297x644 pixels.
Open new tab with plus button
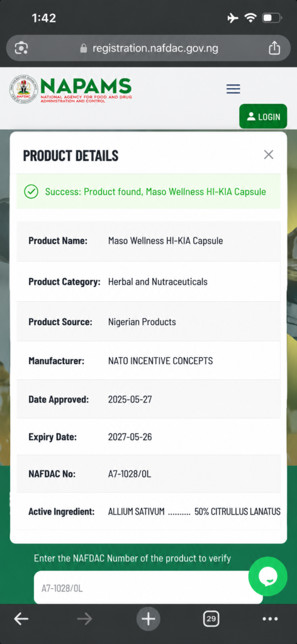tap(148, 619)
